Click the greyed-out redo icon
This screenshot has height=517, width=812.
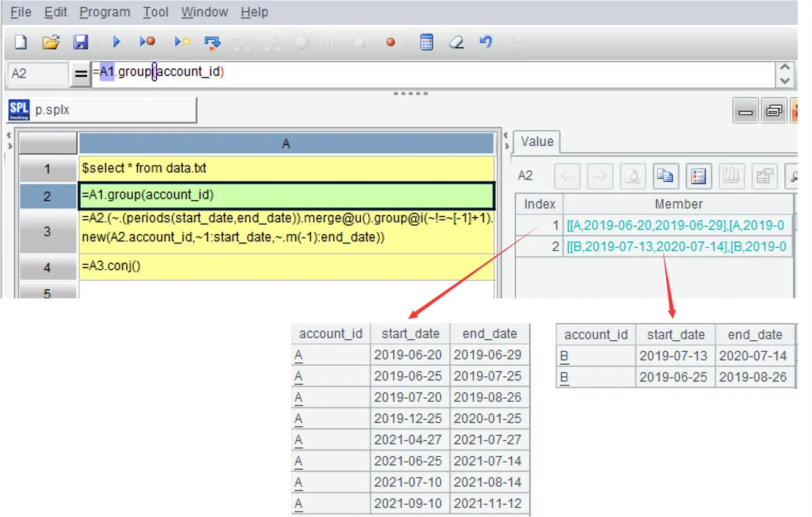pos(515,42)
